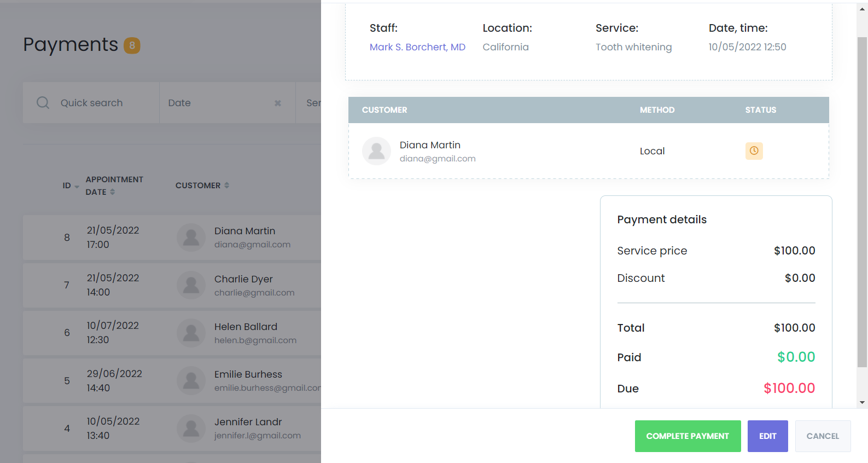Image resolution: width=868 pixels, height=463 pixels.
Task: Click Helen Ballard's avatar icon
Action: 191,333
